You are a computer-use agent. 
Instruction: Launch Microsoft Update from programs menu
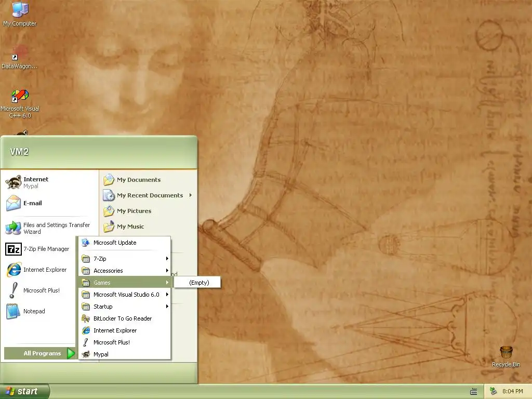pyautogui.click(x=125, y=243)
